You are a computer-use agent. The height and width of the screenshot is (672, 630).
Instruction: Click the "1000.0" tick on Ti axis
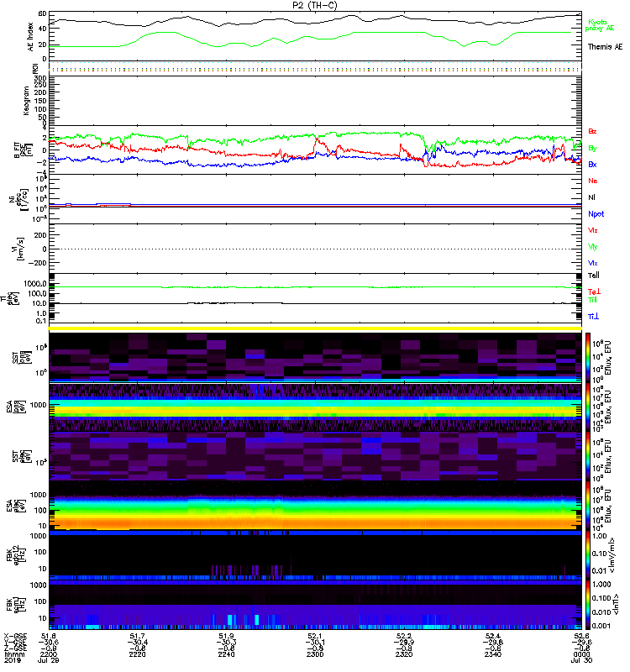pyautogui.click(x=35, y=284)
